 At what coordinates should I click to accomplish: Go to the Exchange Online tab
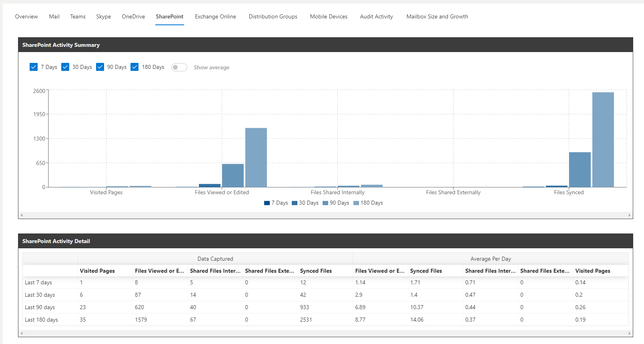coord(215,16)
